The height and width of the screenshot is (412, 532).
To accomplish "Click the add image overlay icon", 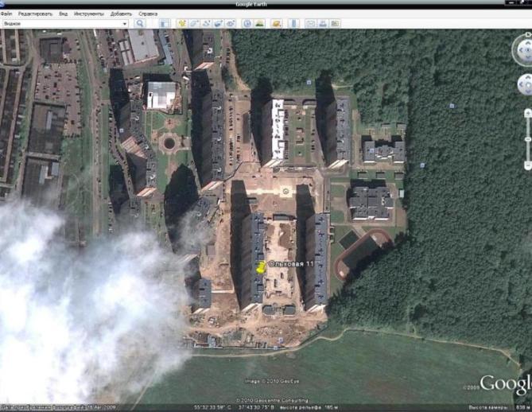I will pos(219,24).
